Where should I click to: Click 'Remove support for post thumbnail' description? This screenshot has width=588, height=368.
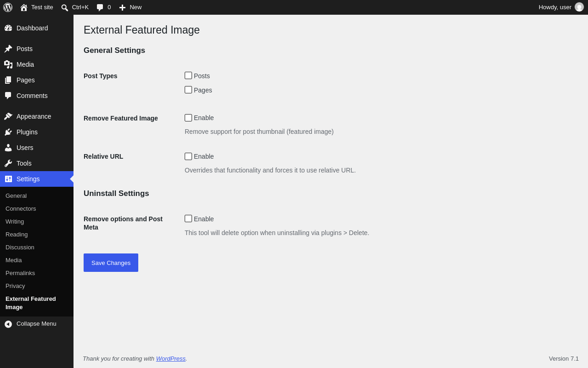pyautogui.click(x=259, y=132)
